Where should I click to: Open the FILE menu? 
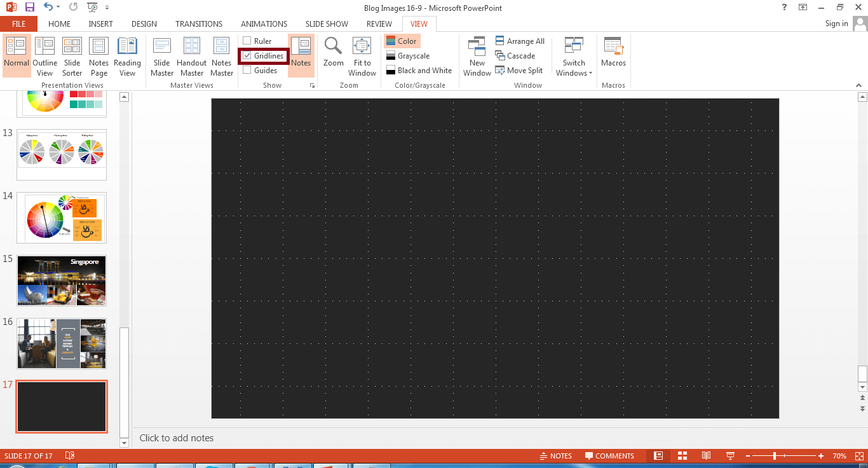[18, 24]
